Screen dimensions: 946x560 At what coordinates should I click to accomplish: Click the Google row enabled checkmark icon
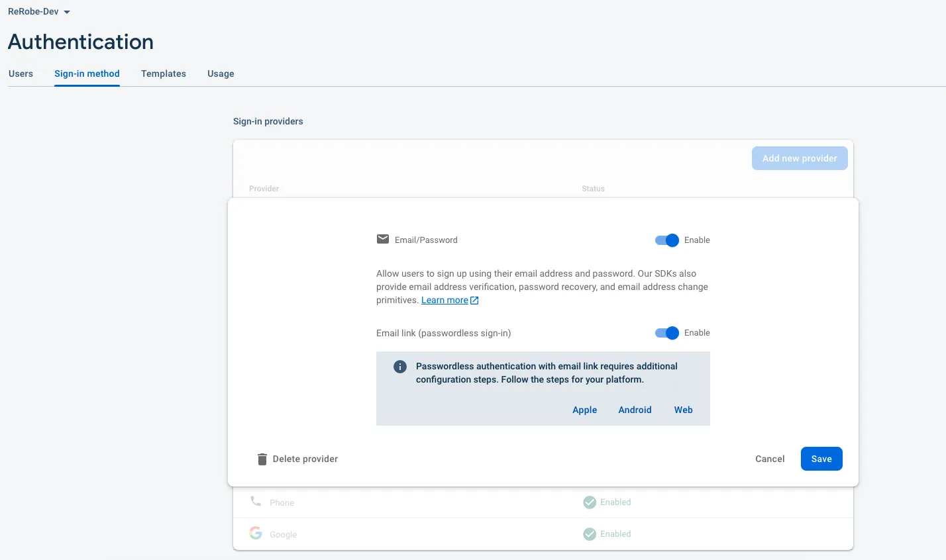click(590, 534)
